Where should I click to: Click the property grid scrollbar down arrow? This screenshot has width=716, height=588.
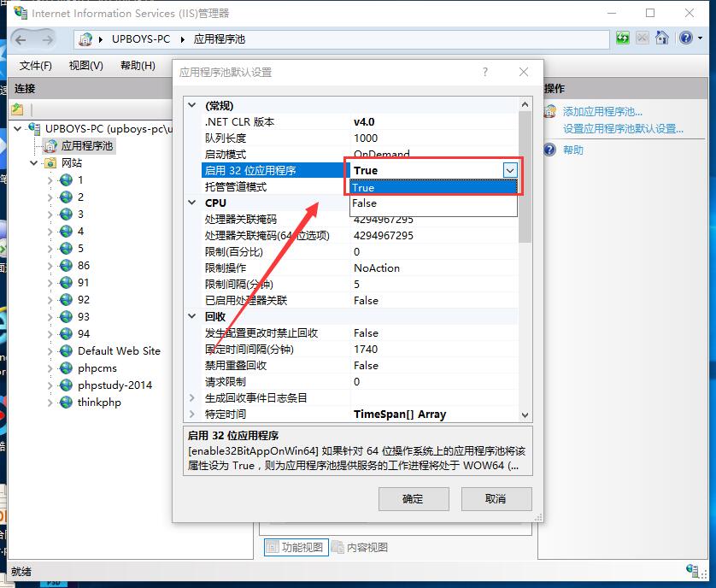pyautogui.click(x=525, y=415)
